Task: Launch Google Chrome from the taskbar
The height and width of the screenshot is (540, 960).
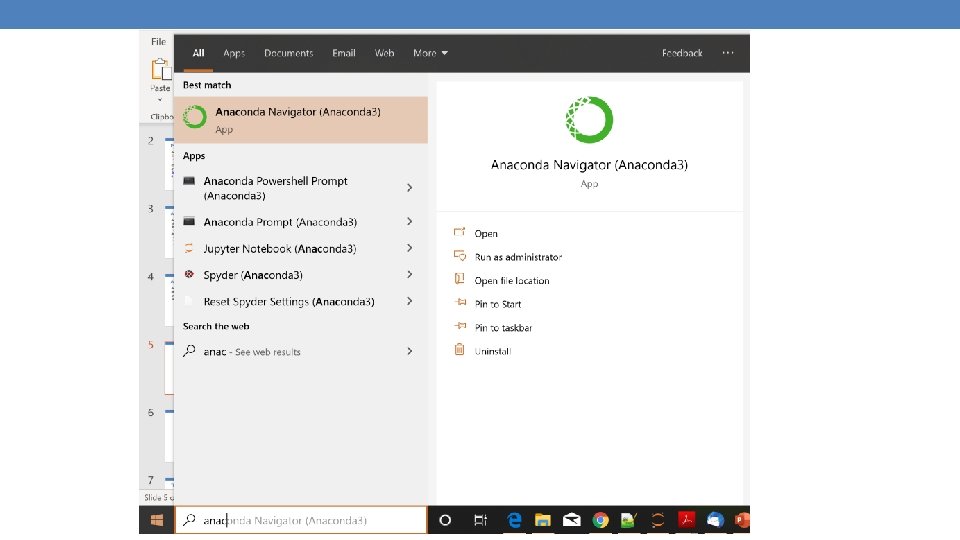Action: coord(601,520)
